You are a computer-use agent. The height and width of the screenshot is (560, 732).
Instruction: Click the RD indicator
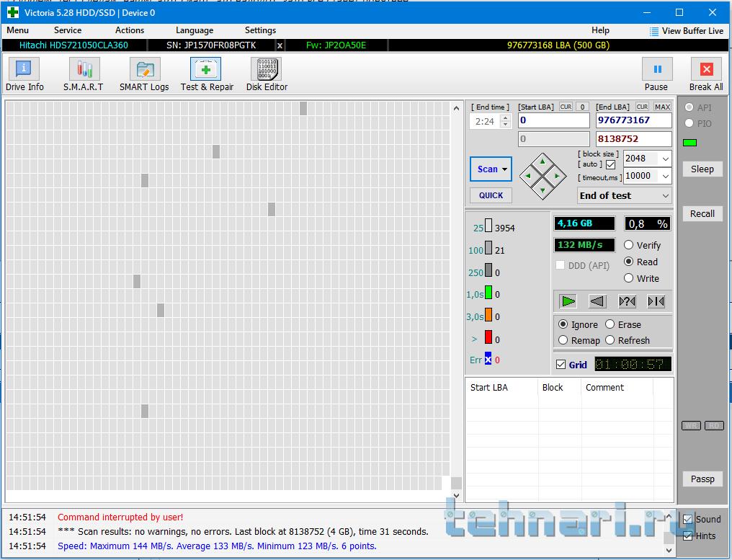pos(714,425)
